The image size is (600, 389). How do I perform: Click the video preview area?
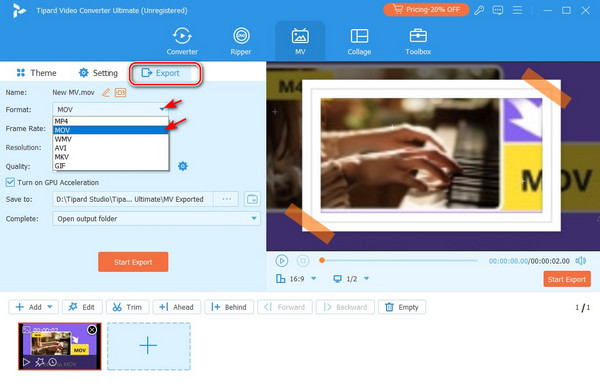click(x=433, y=156)
